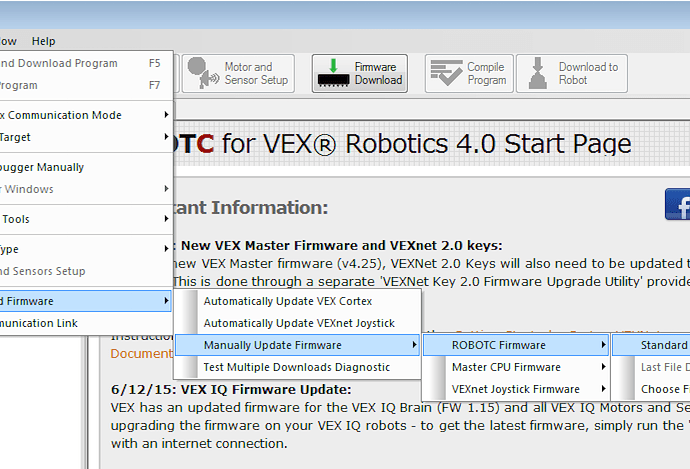
Task: Open ROBOTC Firmware submenu
Action: pyautogui.click(x=516, y=345)
